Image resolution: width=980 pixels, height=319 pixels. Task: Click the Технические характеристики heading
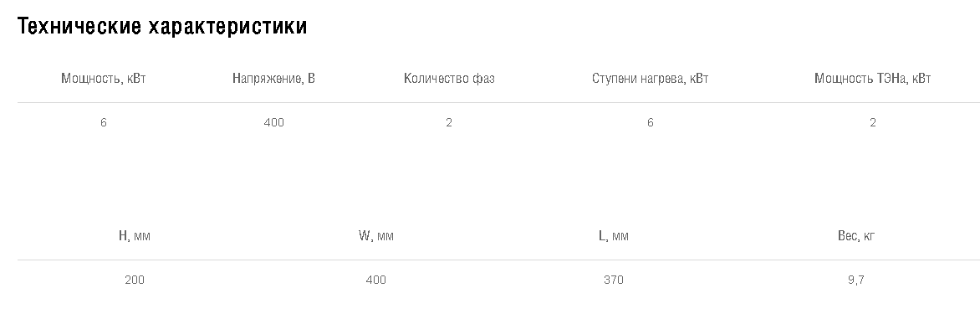[162, 26]
